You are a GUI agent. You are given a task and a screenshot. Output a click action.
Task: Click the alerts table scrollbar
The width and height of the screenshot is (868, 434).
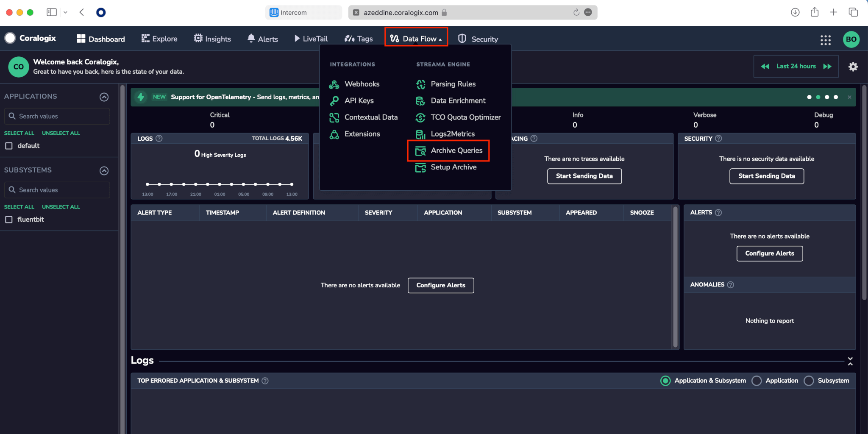(x=675, y=277)
